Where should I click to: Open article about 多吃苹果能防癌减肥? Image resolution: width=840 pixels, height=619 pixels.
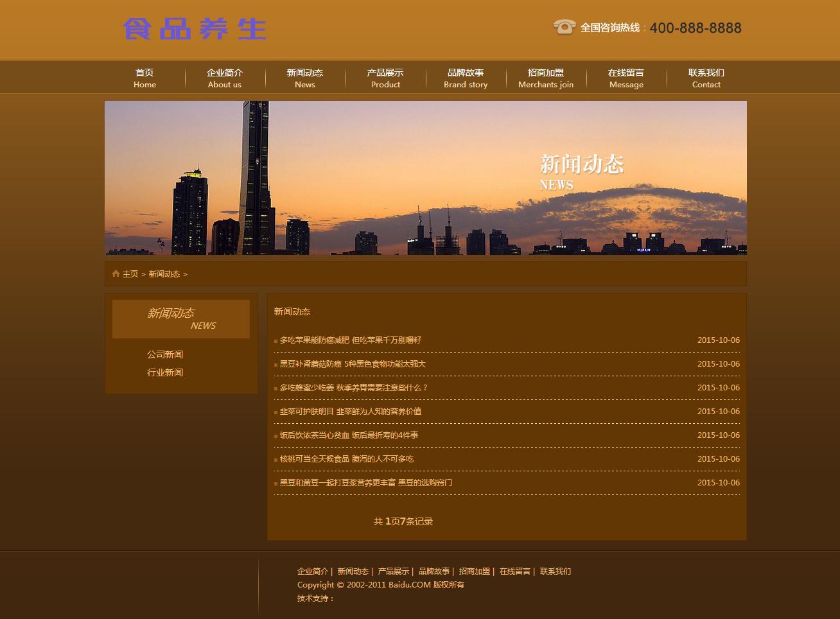[x=351, y=340]
